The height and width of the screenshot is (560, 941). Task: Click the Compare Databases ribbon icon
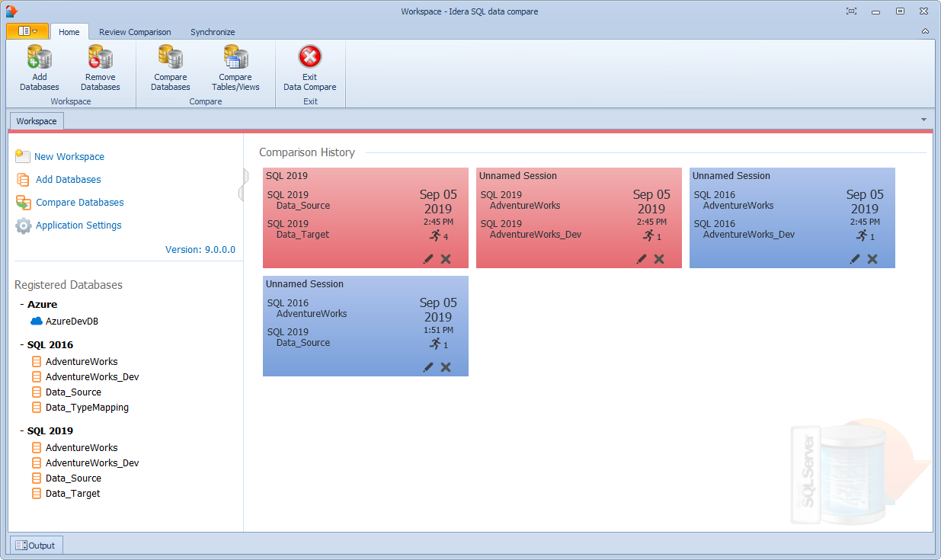(170, 58)
